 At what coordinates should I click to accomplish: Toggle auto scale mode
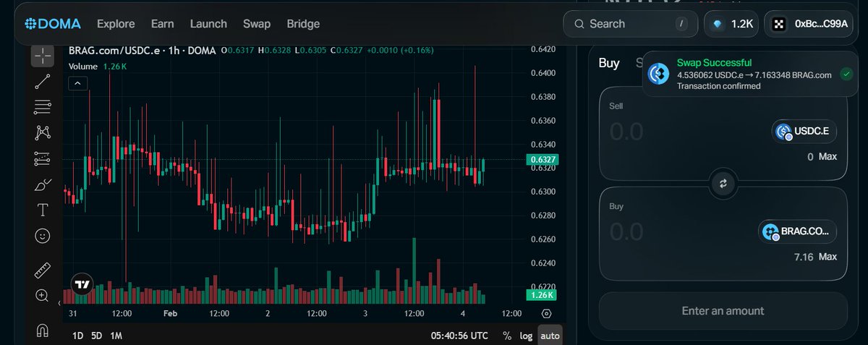click(550, 336)
